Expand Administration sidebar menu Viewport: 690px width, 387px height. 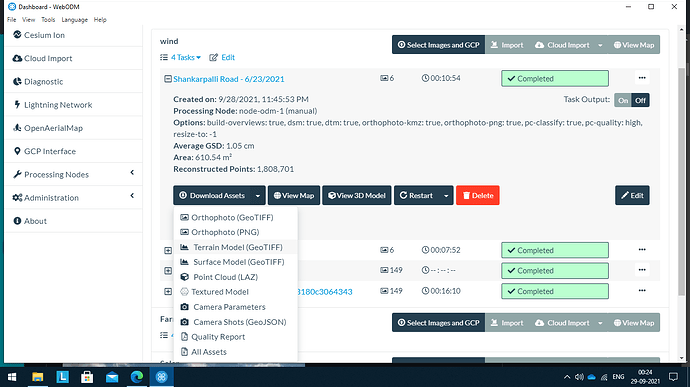tap(73, 198)
